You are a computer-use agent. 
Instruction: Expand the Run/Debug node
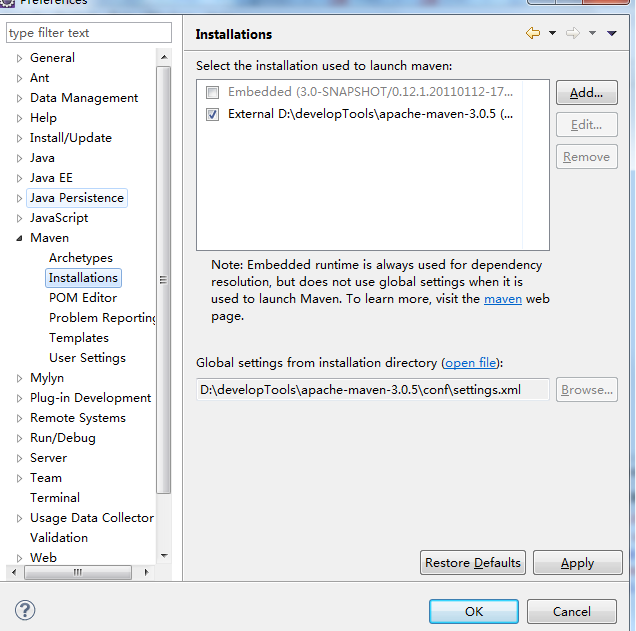click(x=19, y=438)
